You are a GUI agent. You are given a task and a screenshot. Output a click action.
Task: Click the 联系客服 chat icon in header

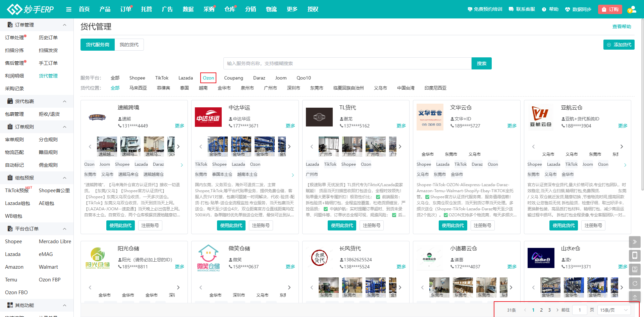tap(511, 9)
